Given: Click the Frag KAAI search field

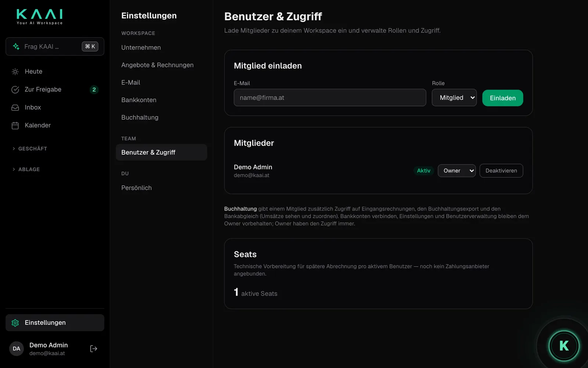Looking at the screenshot, I should coord(55,46).
